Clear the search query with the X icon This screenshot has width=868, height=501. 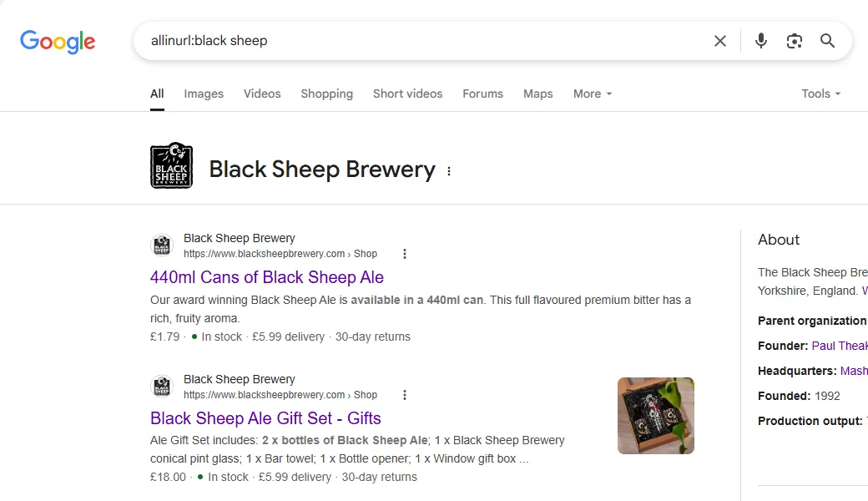719,41
